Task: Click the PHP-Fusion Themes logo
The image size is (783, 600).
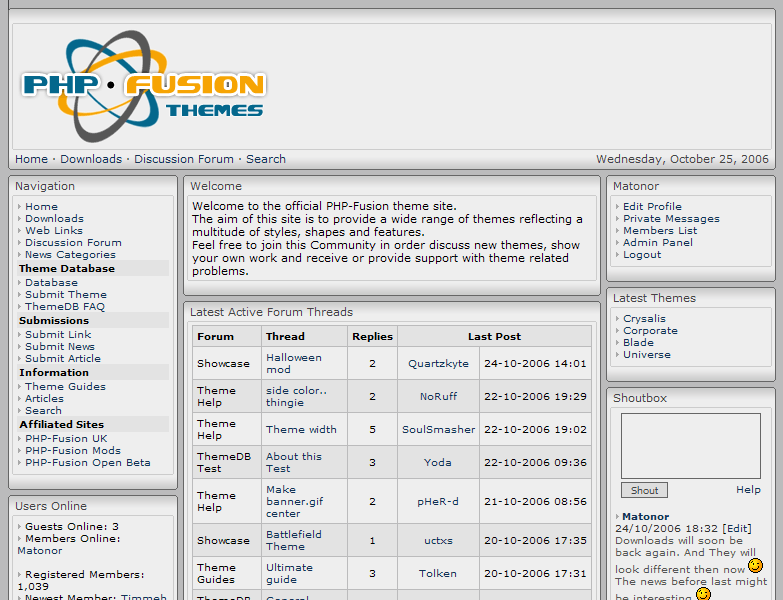Action: coord(144,86)
